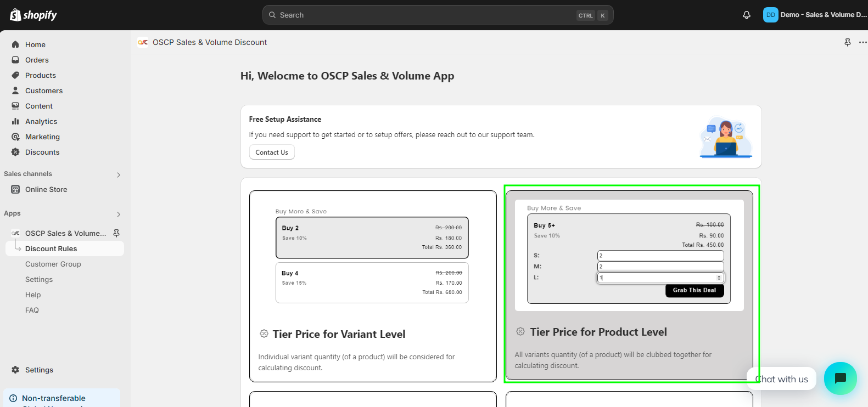Expand the Apps section
The width and height of the screenshot is (868, 407).
pos(119,214)
